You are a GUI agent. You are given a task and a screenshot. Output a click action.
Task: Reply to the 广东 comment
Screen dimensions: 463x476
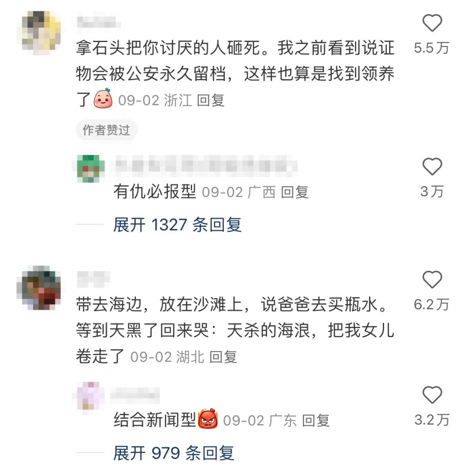pyautogui.click(x=316, y=421)
